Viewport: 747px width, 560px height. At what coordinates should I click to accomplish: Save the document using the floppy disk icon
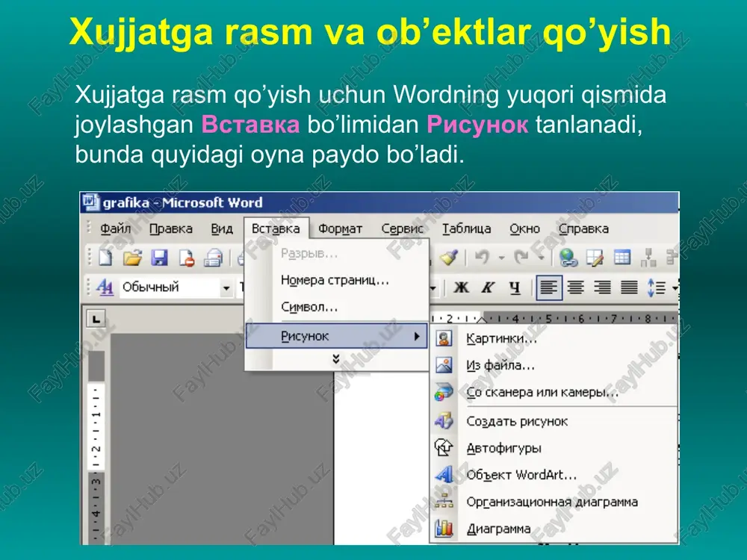tap(159, 258)
